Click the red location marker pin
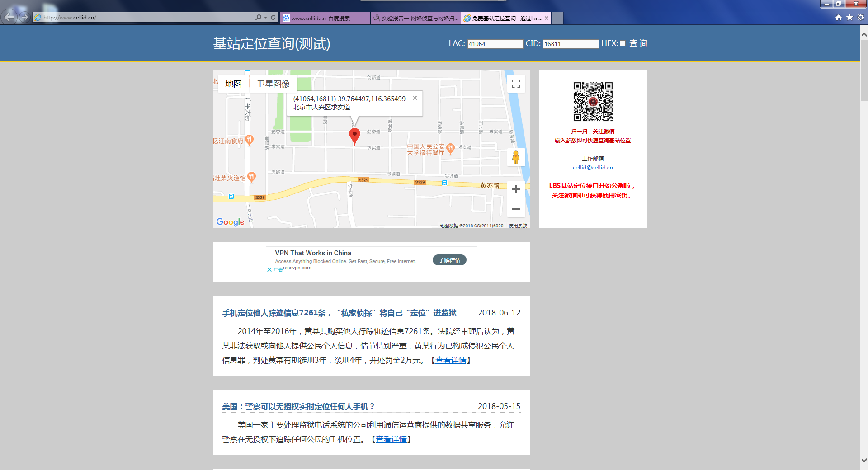The height and width of the screenshot is (470, 868). coord(354,136)
